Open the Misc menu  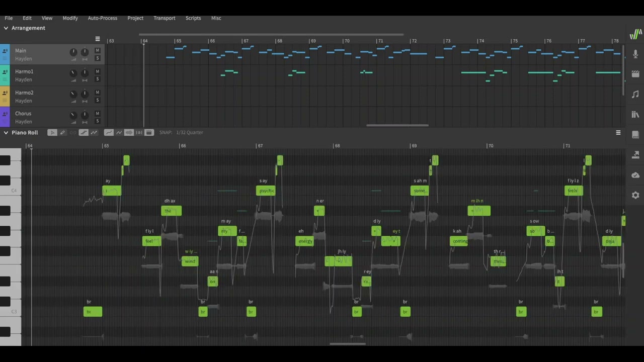click(x=216, y=18)
